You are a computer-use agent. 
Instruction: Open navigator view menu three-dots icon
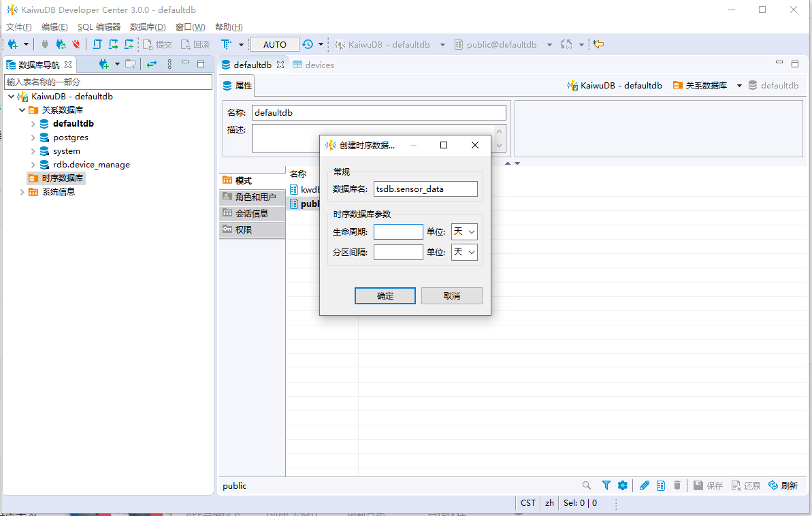(169, 64)
